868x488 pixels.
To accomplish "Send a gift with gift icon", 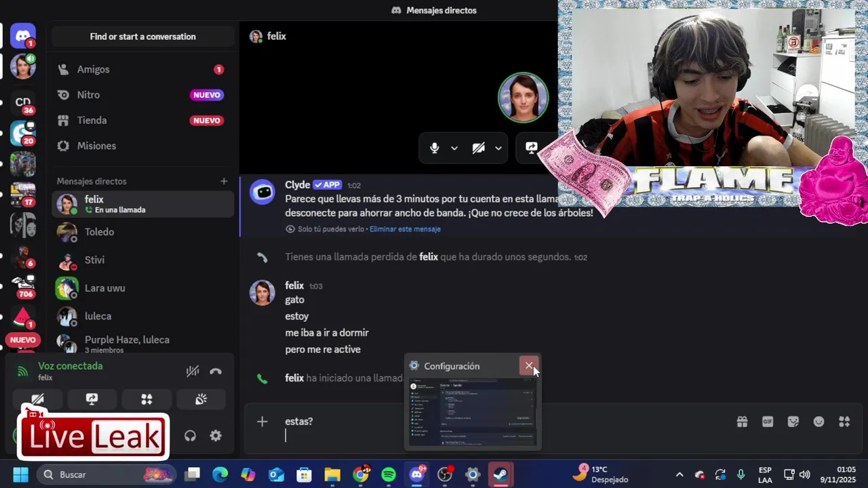I will 743,422.
